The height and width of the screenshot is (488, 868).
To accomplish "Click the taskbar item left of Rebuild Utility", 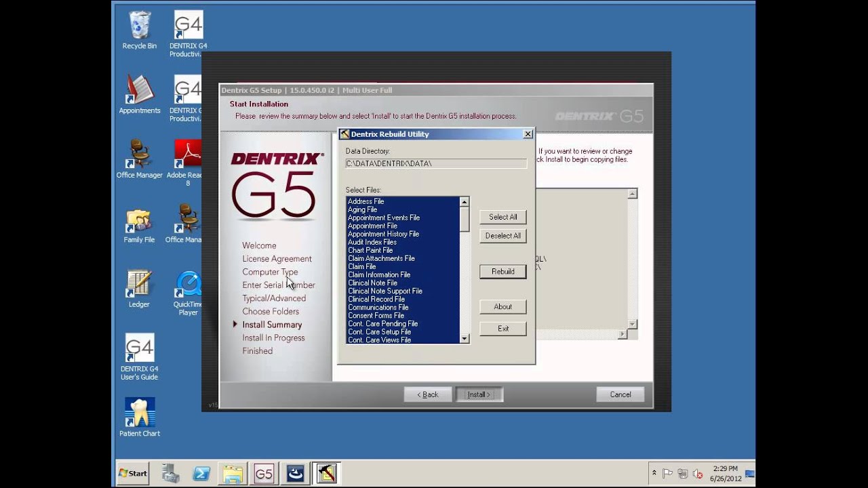I will (295, 473).
